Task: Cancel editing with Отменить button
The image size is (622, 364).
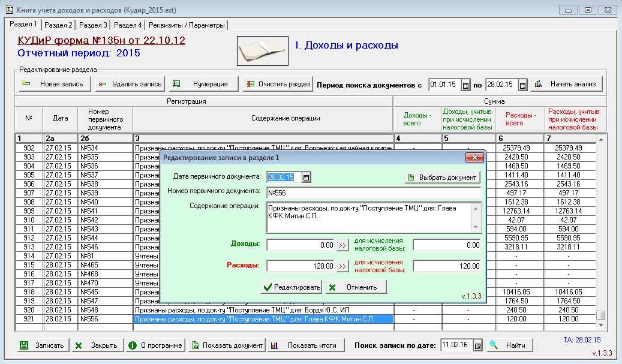Action: pos(356,287)
